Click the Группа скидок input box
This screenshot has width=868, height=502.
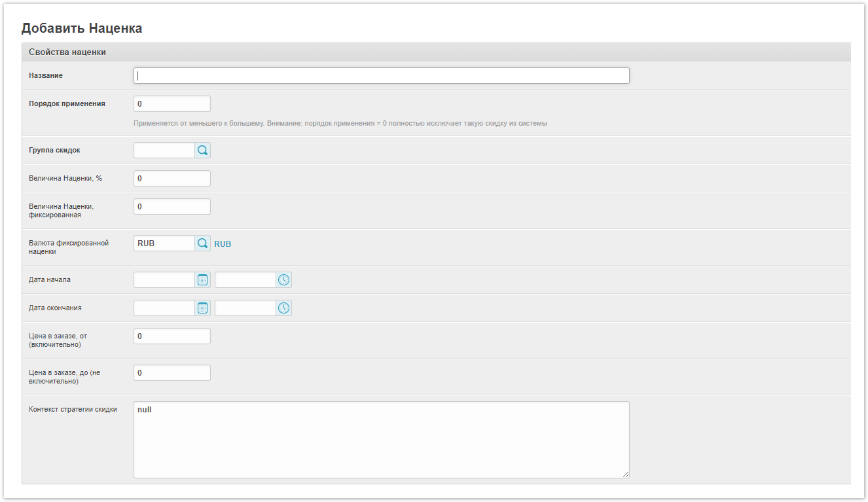[x=164, y=151]
